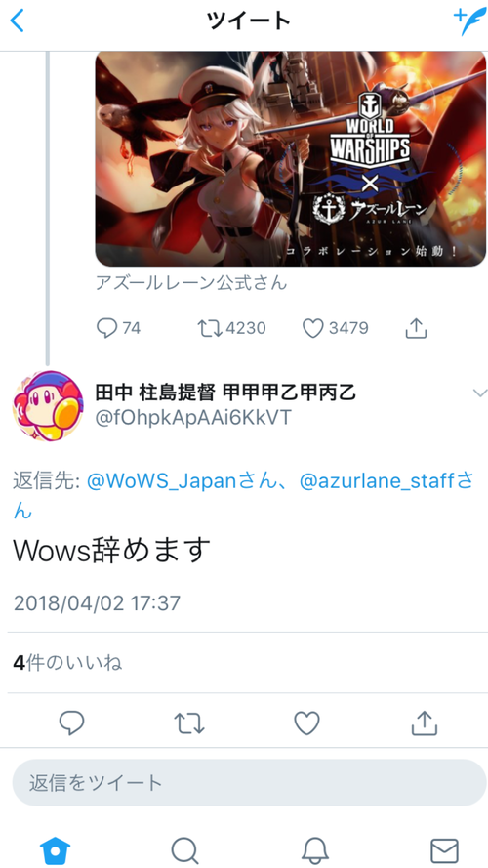Go back using the top-left arrow
The height and width of the screenshot is (868, 488).
(x=18, y=21)
